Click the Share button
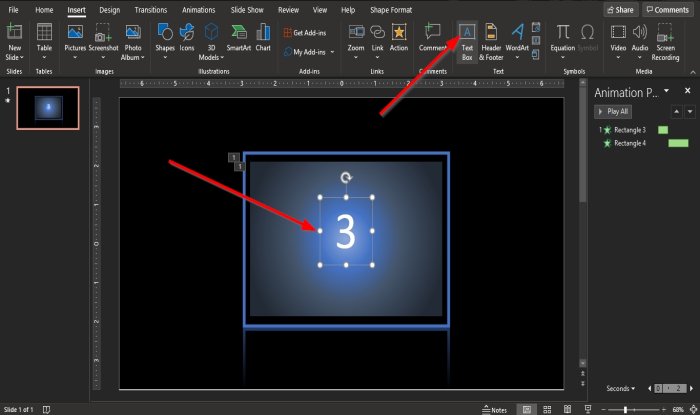This screenshot has width=700, height=415. coord(621,10)
